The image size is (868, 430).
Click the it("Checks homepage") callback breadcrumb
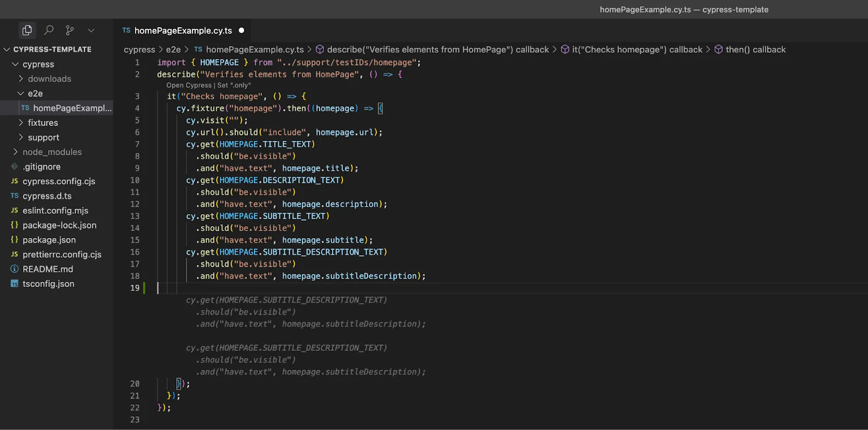(637, 49)
